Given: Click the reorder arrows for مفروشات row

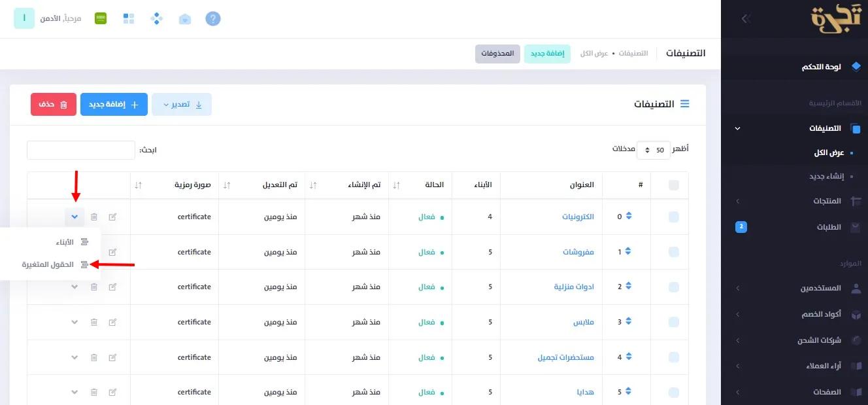Looking at the screenshot, I should tap(629, 252).
